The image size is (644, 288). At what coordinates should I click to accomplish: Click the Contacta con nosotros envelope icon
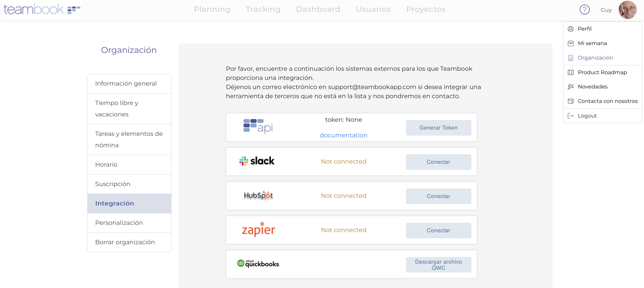tap(571, 101)
